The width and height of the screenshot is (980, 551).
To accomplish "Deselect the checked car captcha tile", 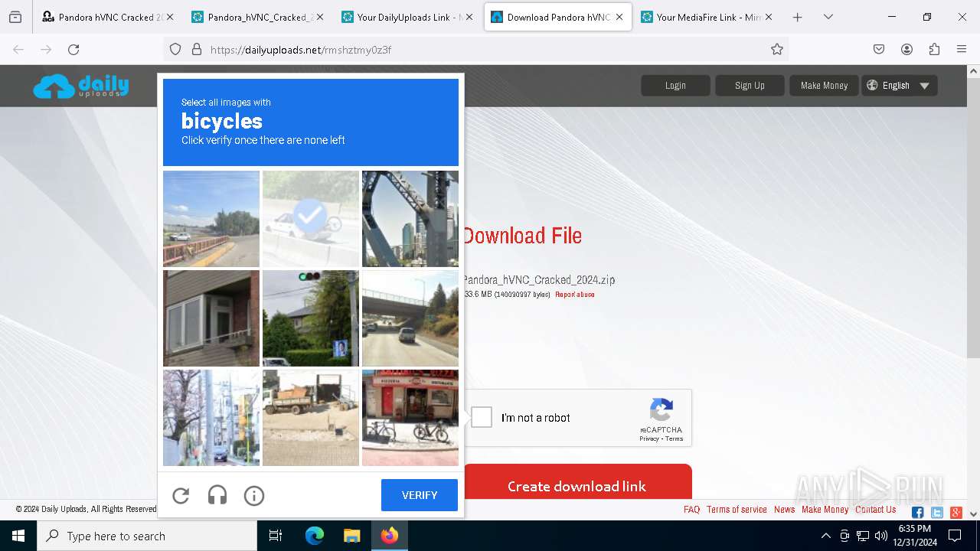I will (x=311, y=218).
